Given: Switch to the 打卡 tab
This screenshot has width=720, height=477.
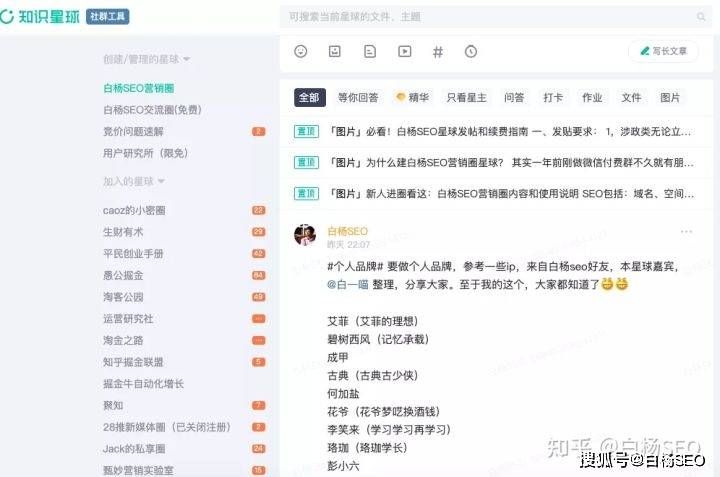Looking at the screenshot, I should (x=553, y=98).
